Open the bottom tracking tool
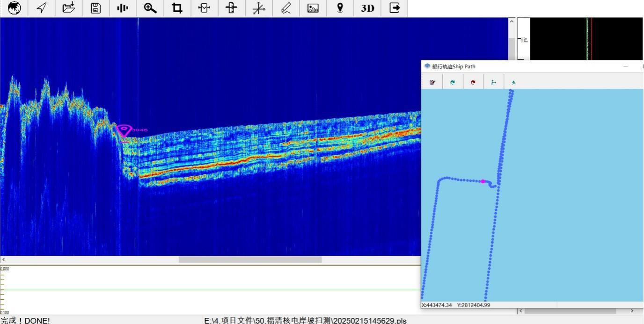 point(204,8)
